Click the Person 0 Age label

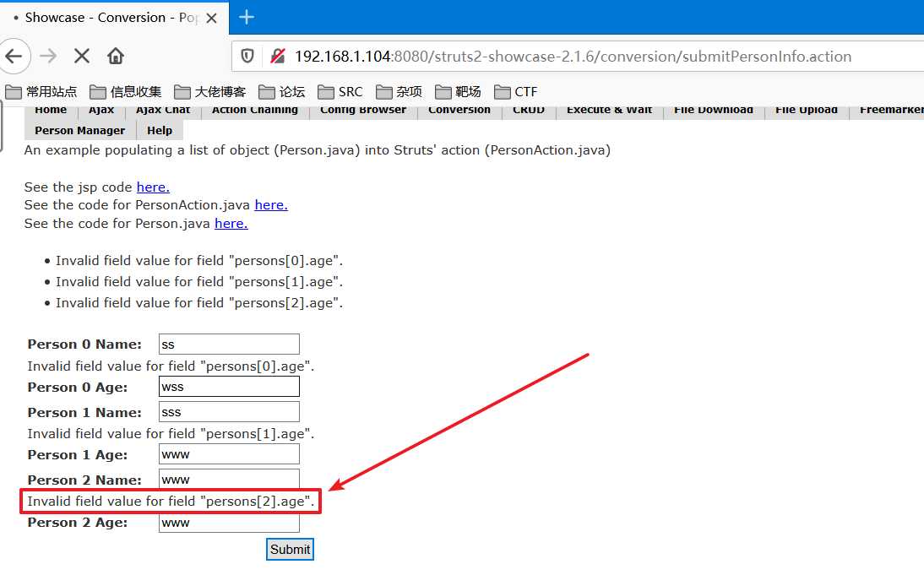click(78, 388)
